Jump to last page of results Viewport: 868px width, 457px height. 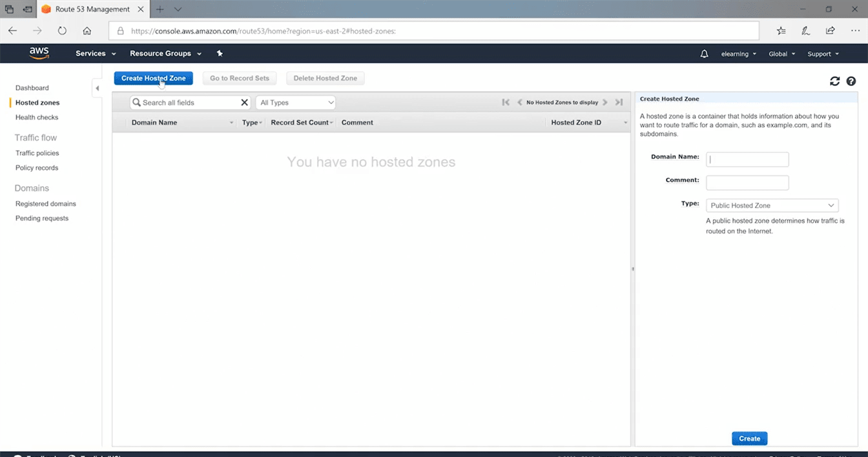619,102
